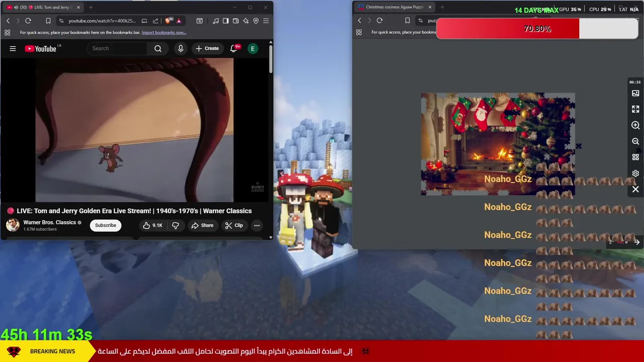Image resolution: width=644 pixels, height=362 pixels.
Task: Like the video with 9.1K likes
Action: pyautogui.click(x=152, y=225)
